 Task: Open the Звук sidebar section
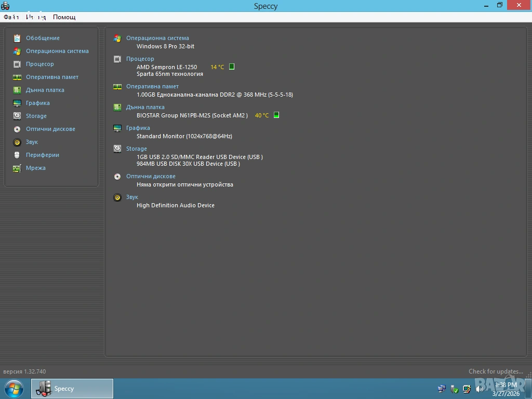pos(32,142)
